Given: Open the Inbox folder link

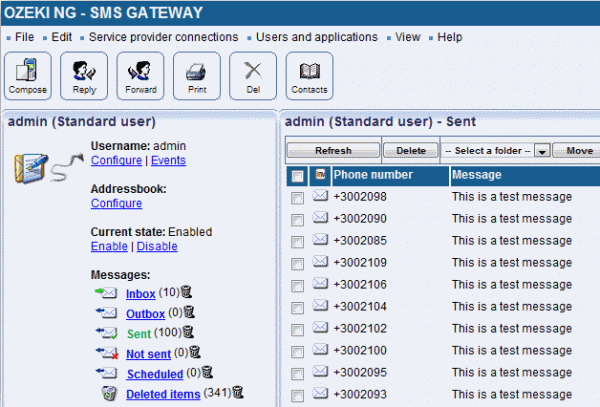Looking at the screenshot, I should coord(140,294).
